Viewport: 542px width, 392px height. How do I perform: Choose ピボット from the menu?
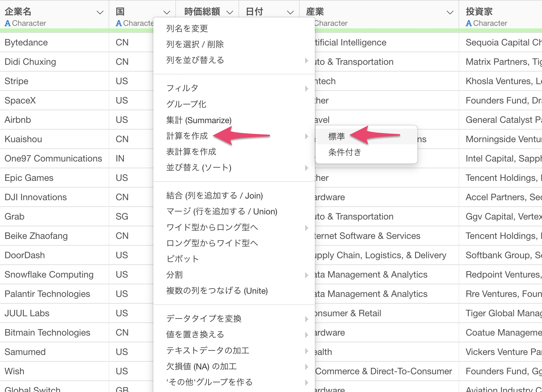[x=182, y=259]
